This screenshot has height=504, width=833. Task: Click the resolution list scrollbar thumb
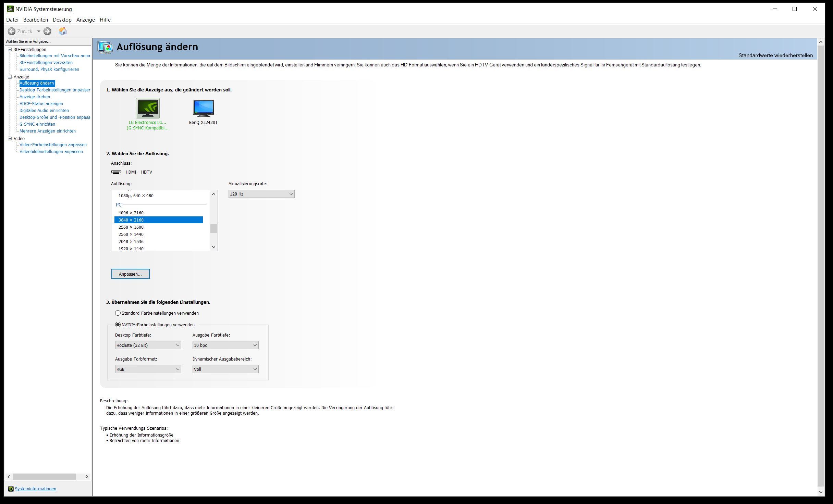tap(214, 228)
